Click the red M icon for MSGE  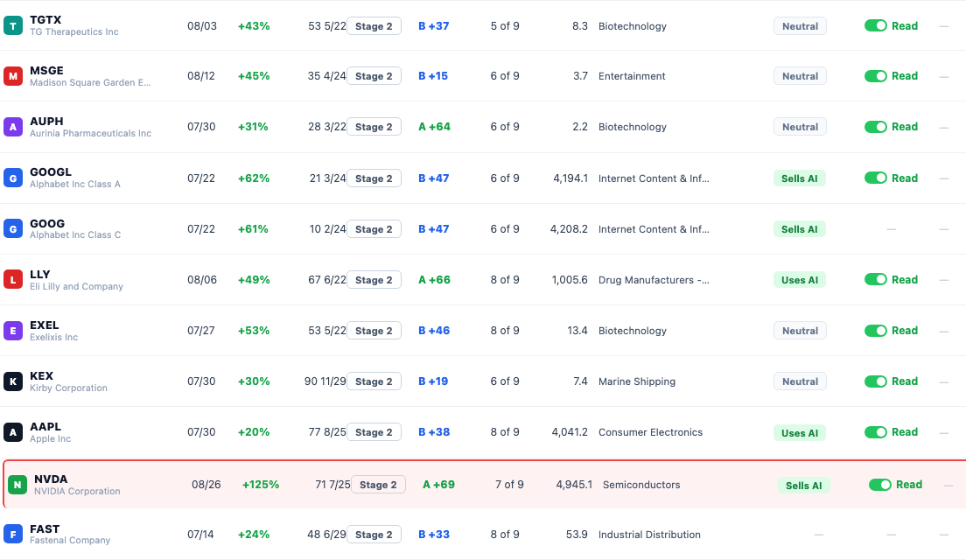(13, 76)
